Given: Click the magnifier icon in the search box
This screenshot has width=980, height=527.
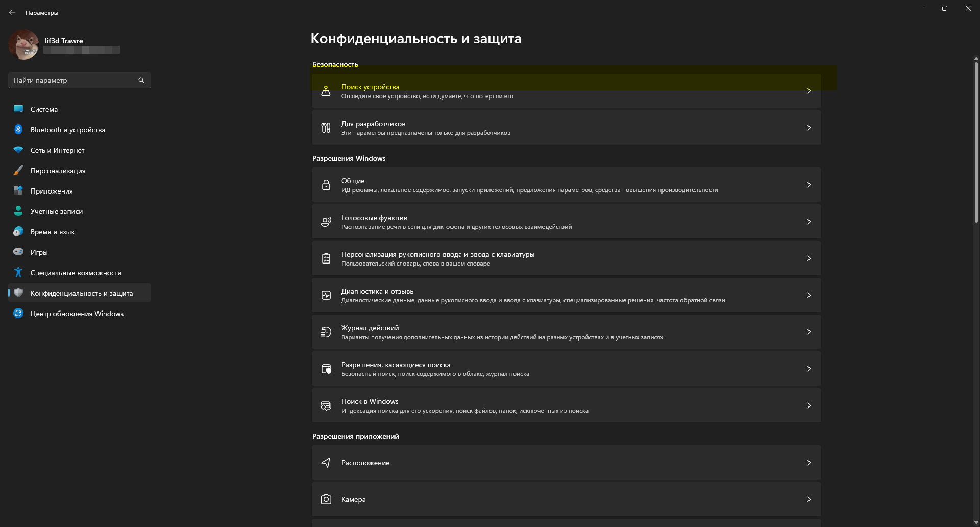Looking at the screenshot, I should [141, 80].
